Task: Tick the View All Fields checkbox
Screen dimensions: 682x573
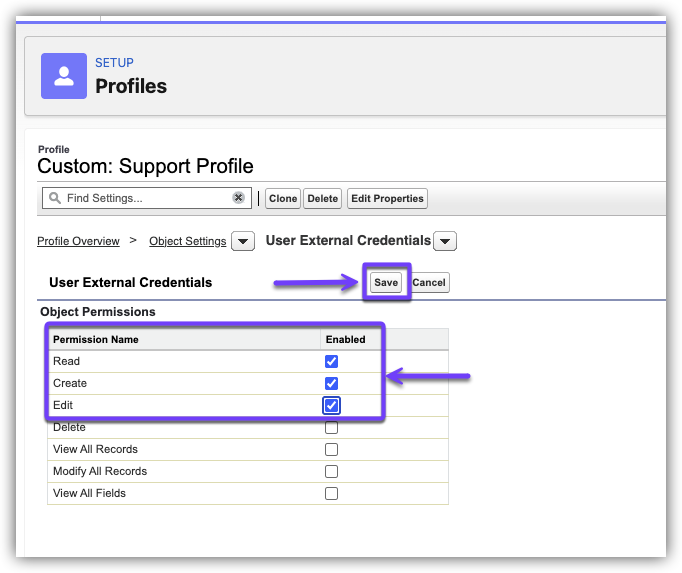Action: [331, 494]
